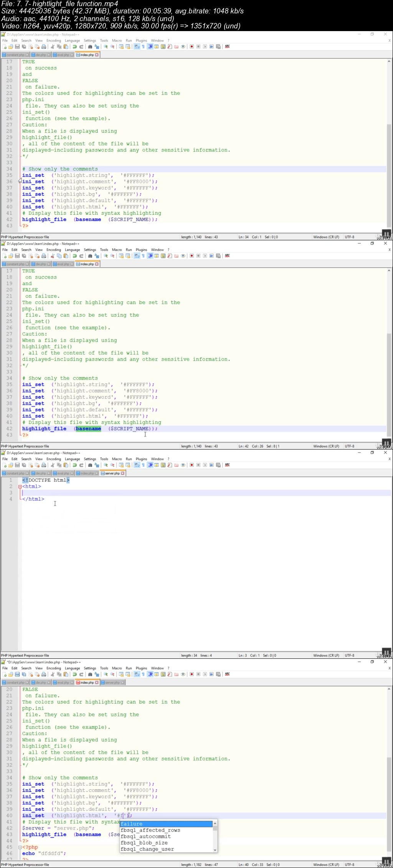Viewport: 393px width, 868px height.
Task: Close the server.php tab via its X
Action: coord(122,473)
